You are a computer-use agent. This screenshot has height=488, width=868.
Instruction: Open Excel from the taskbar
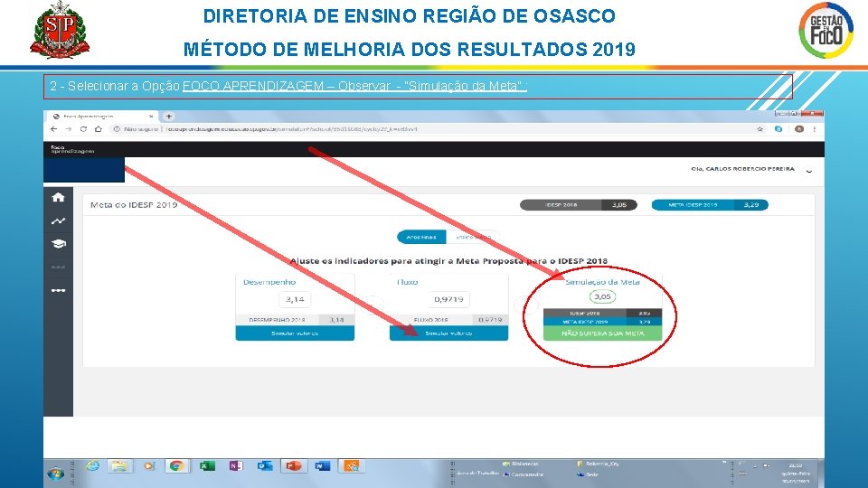[x=206, y=466]
